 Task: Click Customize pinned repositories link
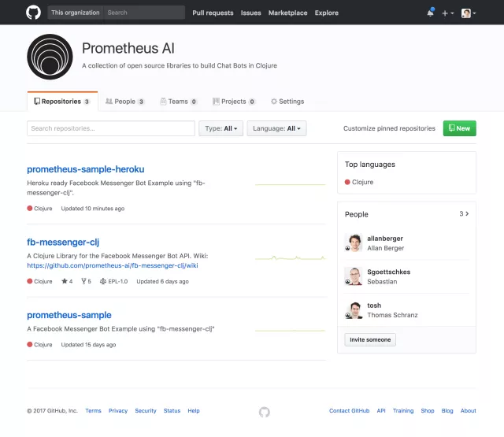pos(389,128)
